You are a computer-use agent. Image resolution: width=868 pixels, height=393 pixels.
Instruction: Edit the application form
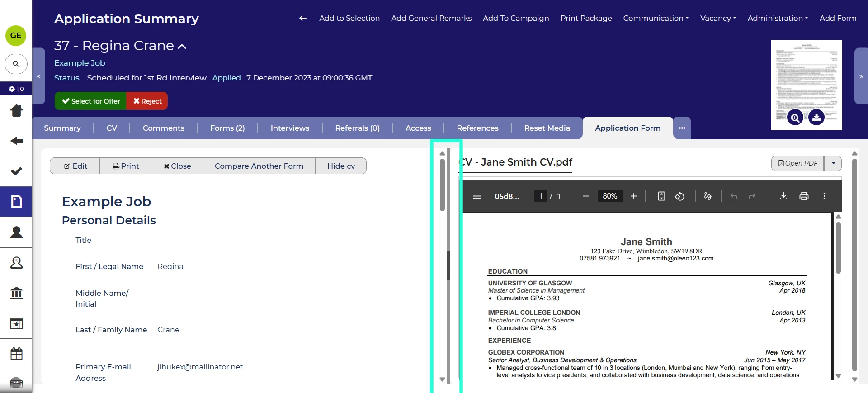tap(75, 166)
